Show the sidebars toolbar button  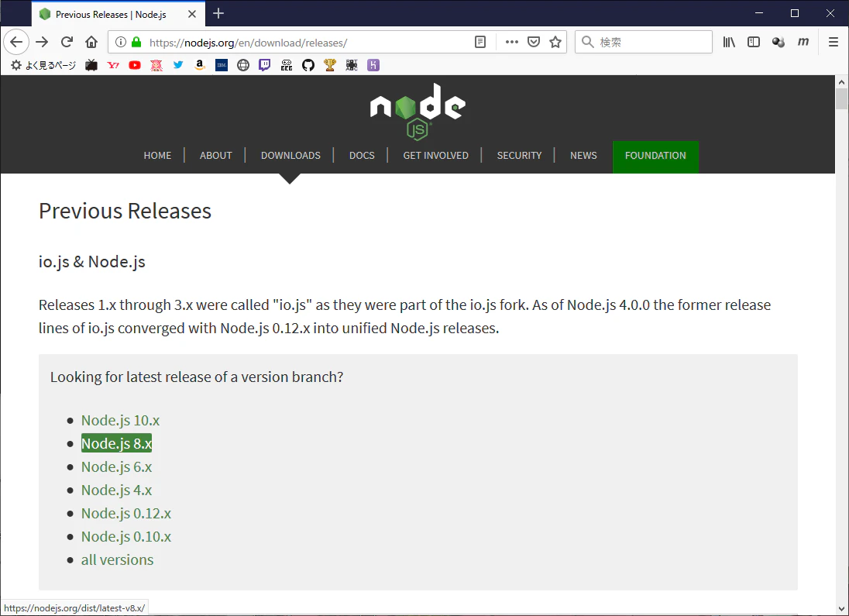[x=754, y=42]
